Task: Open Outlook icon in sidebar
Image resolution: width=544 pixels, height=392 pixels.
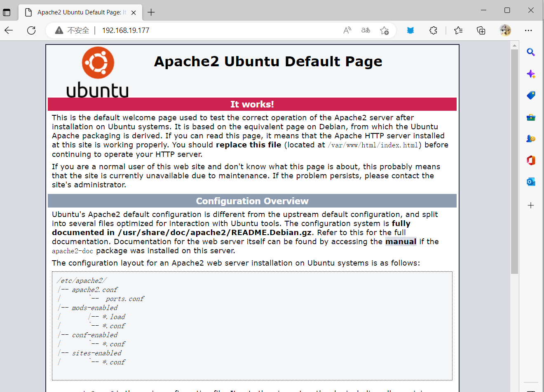Action: click(531, 182)
